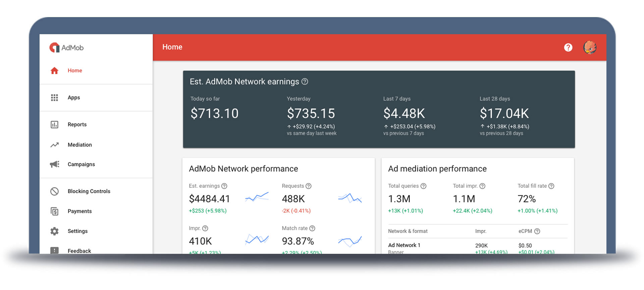The image size is (644, 290).
Task: Click the Blocking Controls prohibited icon
Action: (54, 191)
